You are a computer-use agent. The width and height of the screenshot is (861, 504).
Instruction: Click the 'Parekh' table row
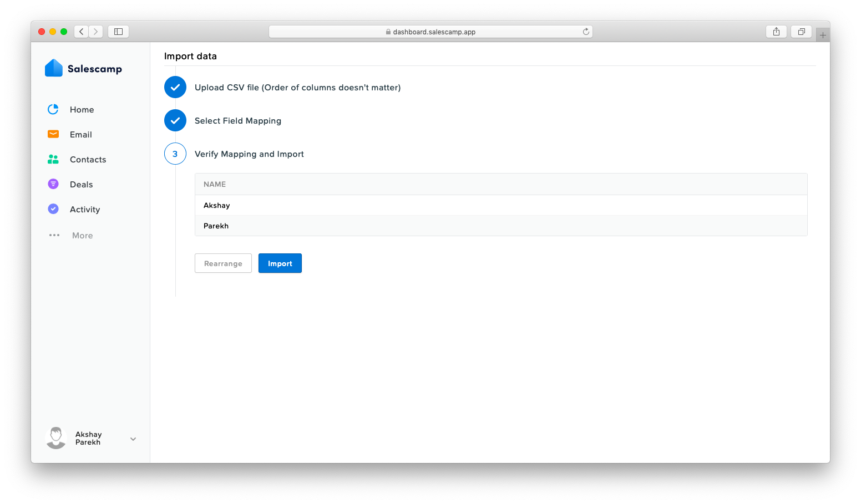[501, 226]
